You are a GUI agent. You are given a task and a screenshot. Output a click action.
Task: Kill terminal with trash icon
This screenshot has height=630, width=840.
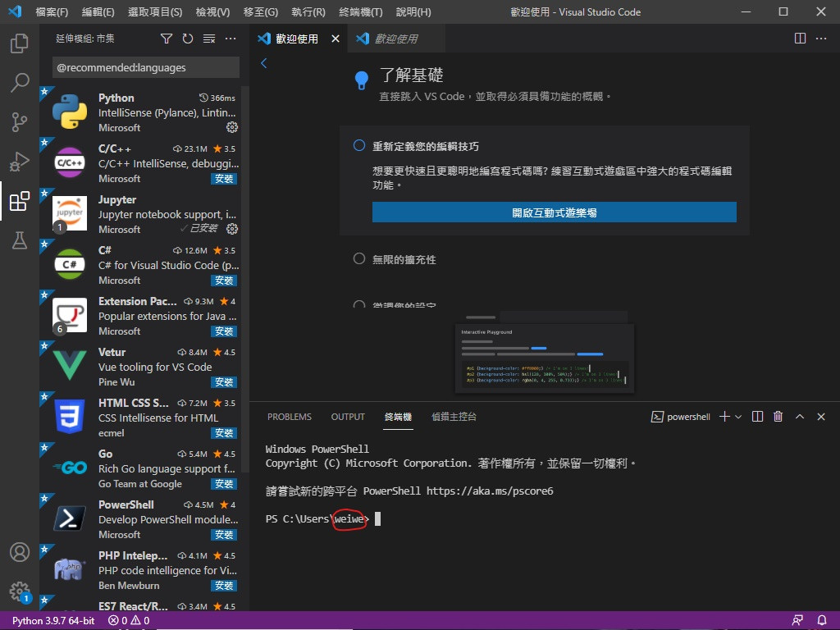click(778, 416)
